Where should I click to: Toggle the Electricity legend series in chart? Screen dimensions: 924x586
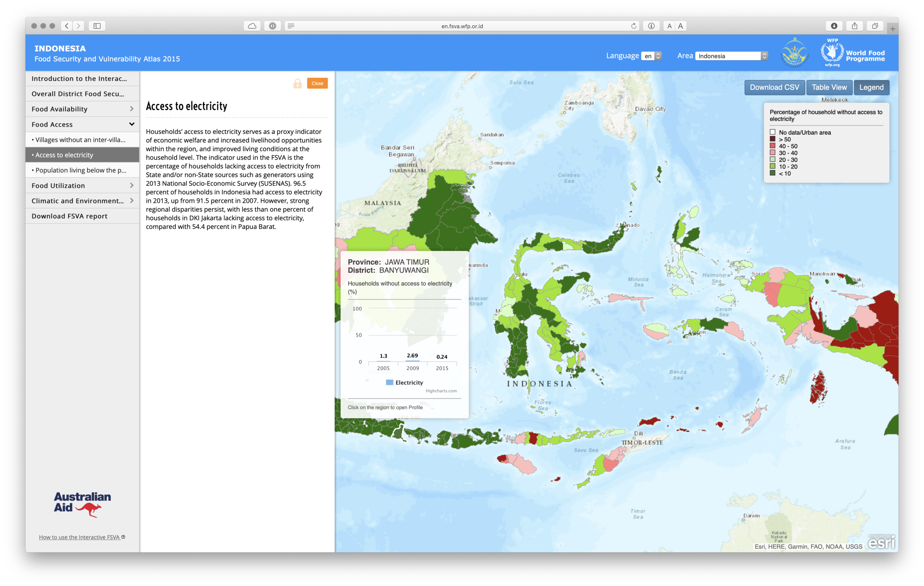tap(404, 382)
